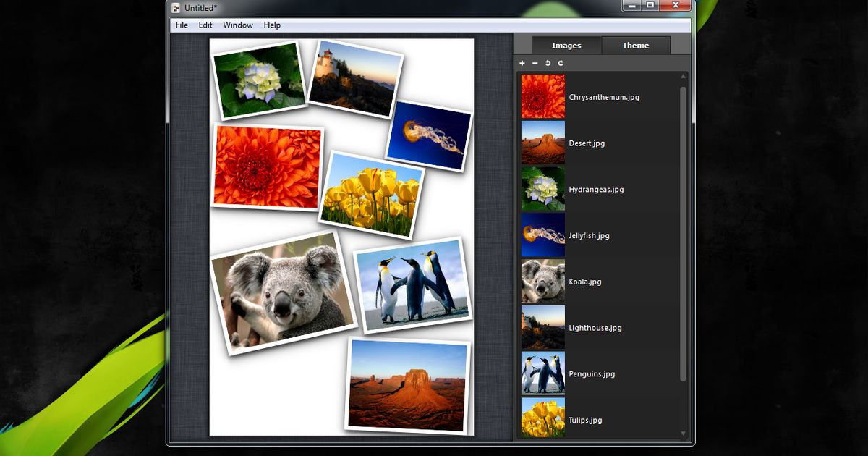Rotate image clockwise
This screenshot has height=456, width=868.
pyautogui.click(x=561, y=63)
